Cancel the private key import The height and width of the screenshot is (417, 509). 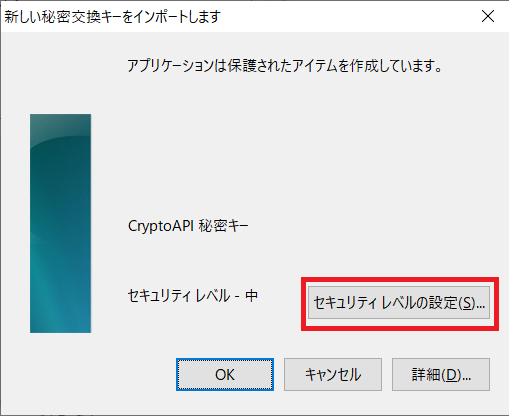point(333,375)
